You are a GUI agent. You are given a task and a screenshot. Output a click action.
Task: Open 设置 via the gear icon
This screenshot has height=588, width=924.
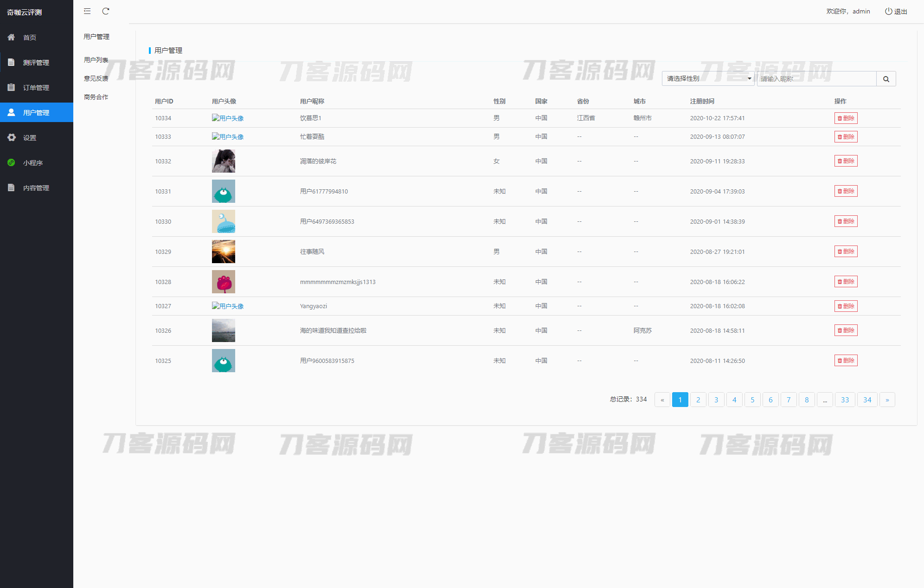pos(12,137)
